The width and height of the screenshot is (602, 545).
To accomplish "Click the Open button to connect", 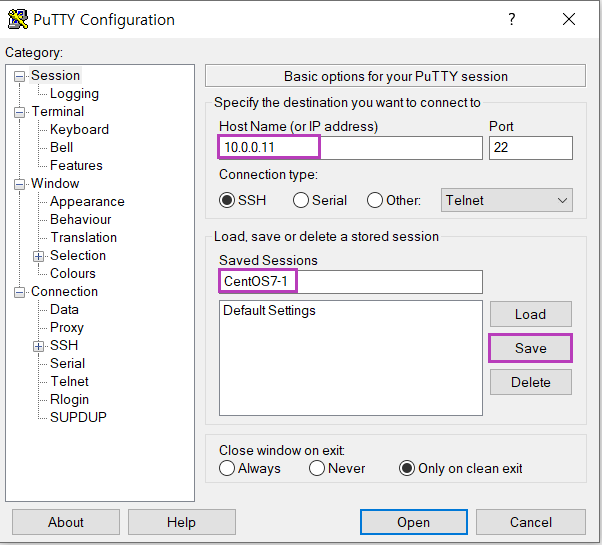I will [x=413, y=522].
